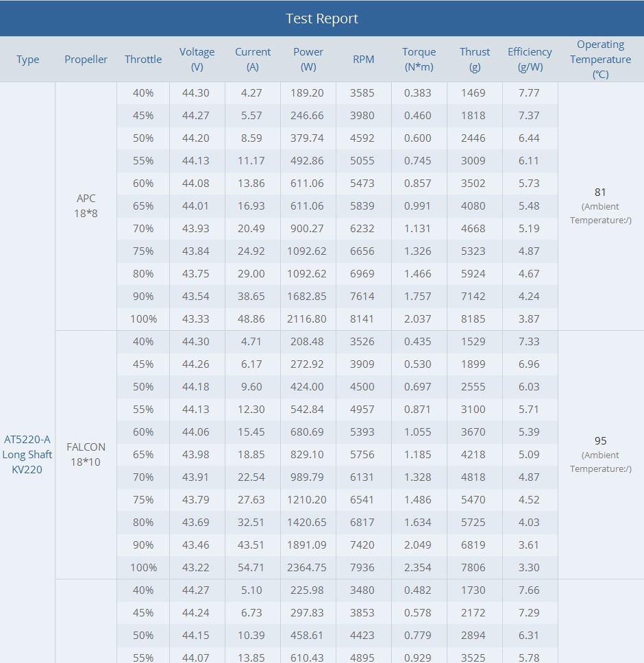Click efficiency value 3.30
The height and width of the screenshot is (663, 644).
[x=529, y=567]
